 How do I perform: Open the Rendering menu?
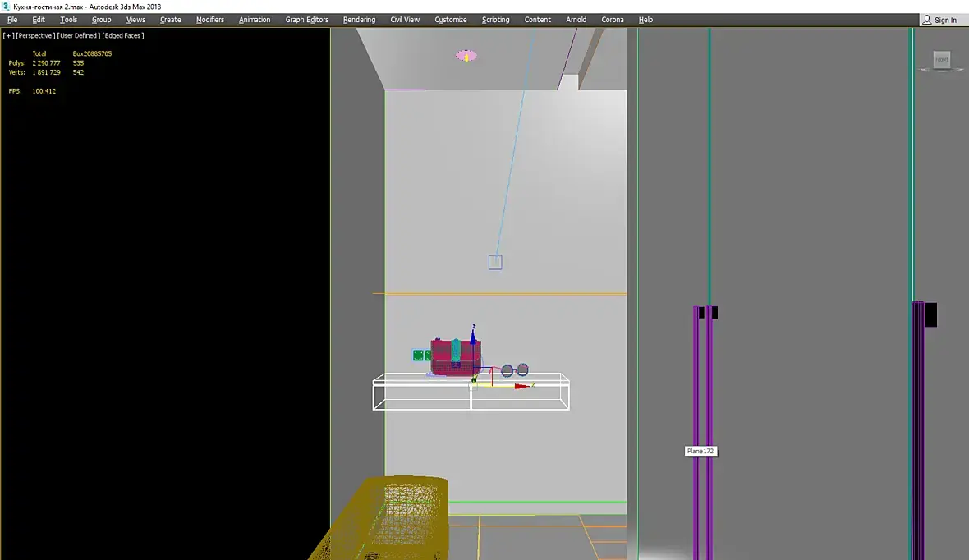[359, 20]
